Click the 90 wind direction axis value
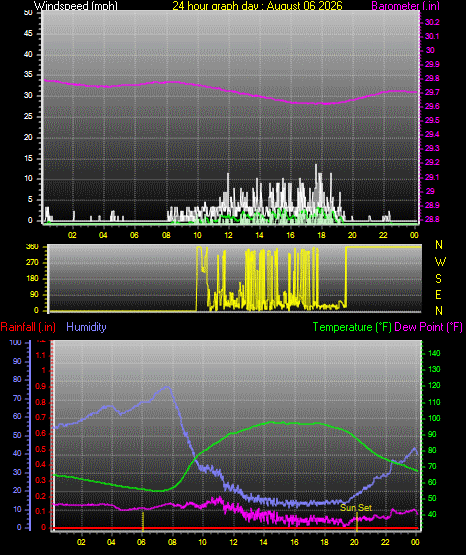Viewport: 466px width, 555px height. point(34,294)
